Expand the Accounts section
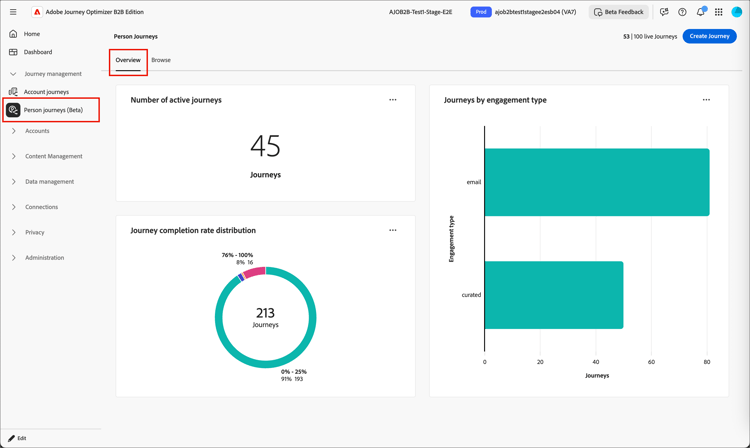Image resolution: width=750 pixels, height=448 pixels. tap(13, 131)
